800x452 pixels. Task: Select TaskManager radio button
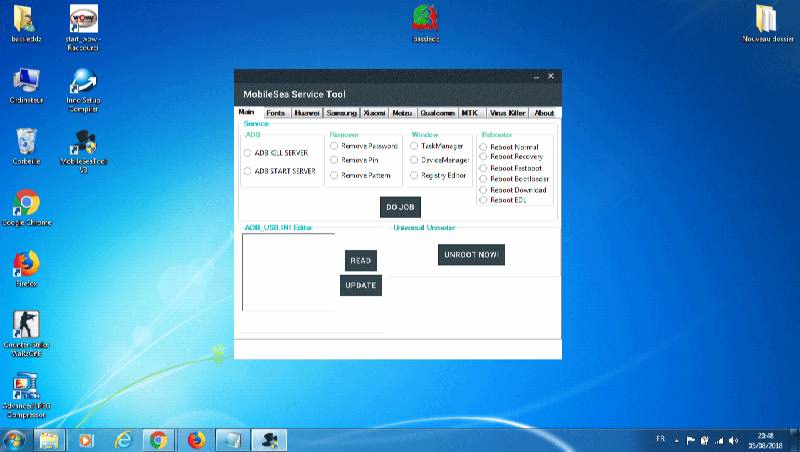[437, 146]
